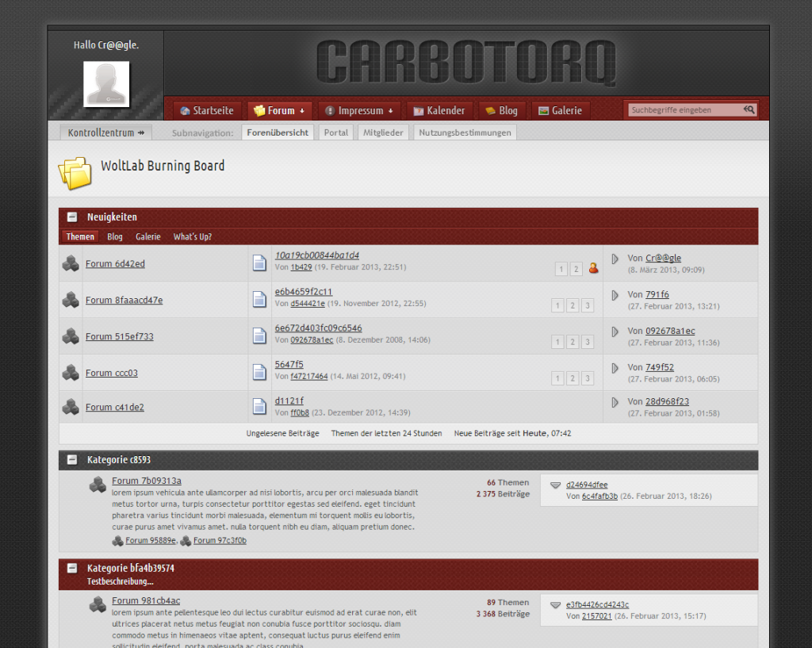Click the last-post arrow next to d24694dfee

pos(555,485)
